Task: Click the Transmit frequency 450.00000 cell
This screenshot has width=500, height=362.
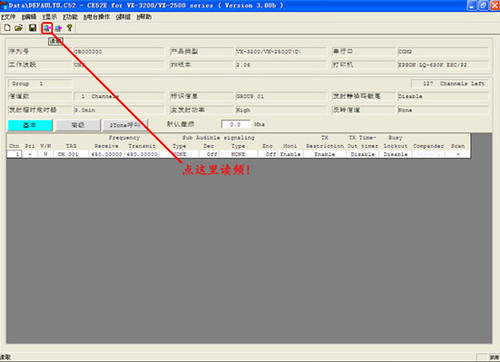Action: tap(142, 154)
